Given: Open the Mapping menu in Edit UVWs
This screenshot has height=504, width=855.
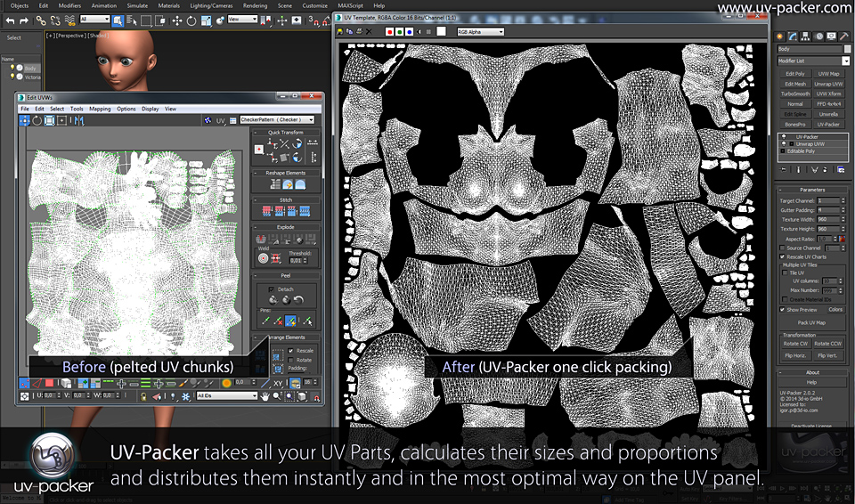Looking at the screenshot, I should tap(100, 109).
